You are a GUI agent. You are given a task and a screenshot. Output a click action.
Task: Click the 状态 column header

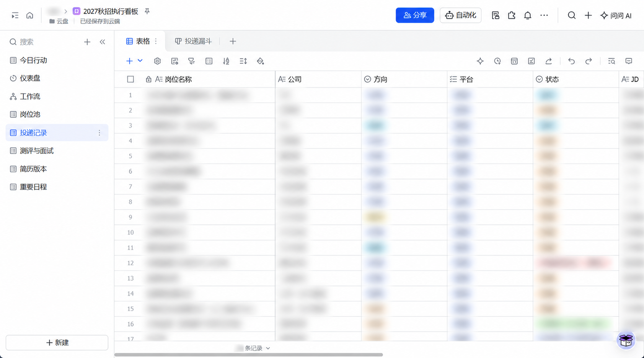[x=576, y=79]
